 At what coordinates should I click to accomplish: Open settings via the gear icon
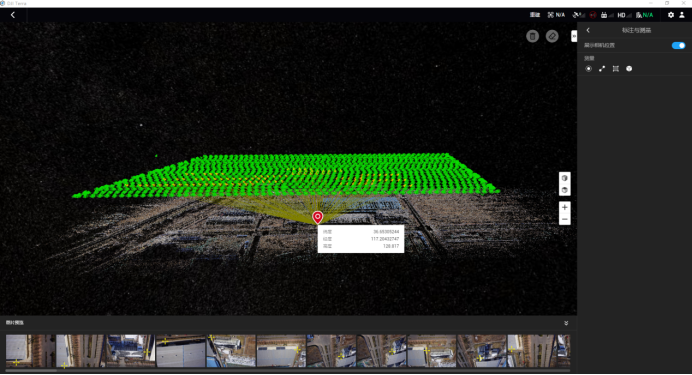(671, 15)
